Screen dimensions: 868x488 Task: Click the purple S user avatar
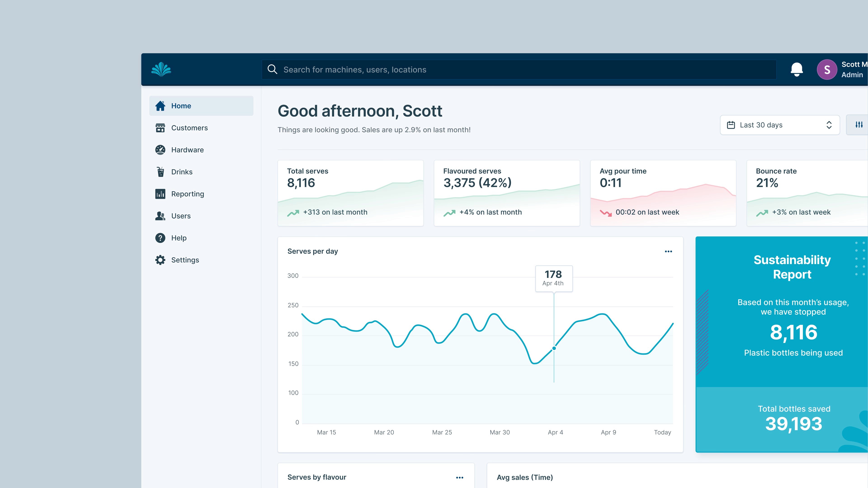[x=827, y=69]
